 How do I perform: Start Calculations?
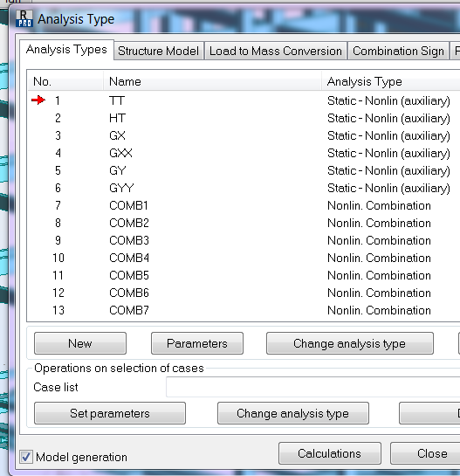[330, 453]
